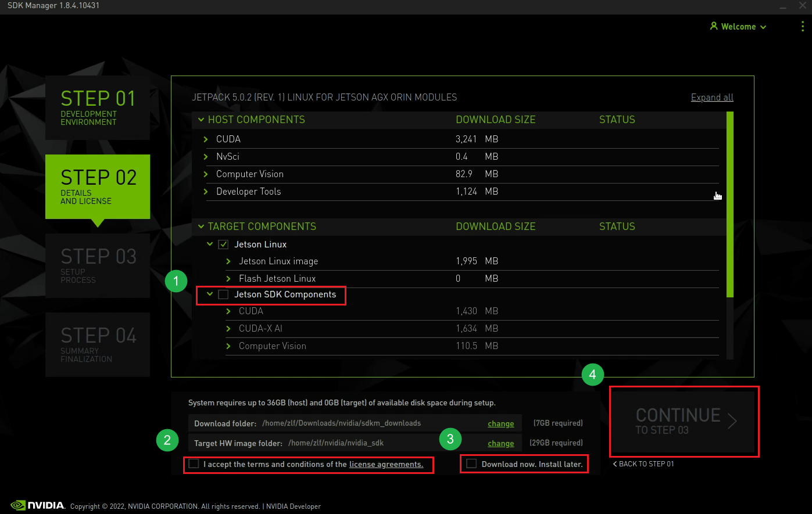Image resolution: width=812 pixels, height=514 pixels.
Task: Expand the host Computer Vision row
Action: (x=206, y=174)
